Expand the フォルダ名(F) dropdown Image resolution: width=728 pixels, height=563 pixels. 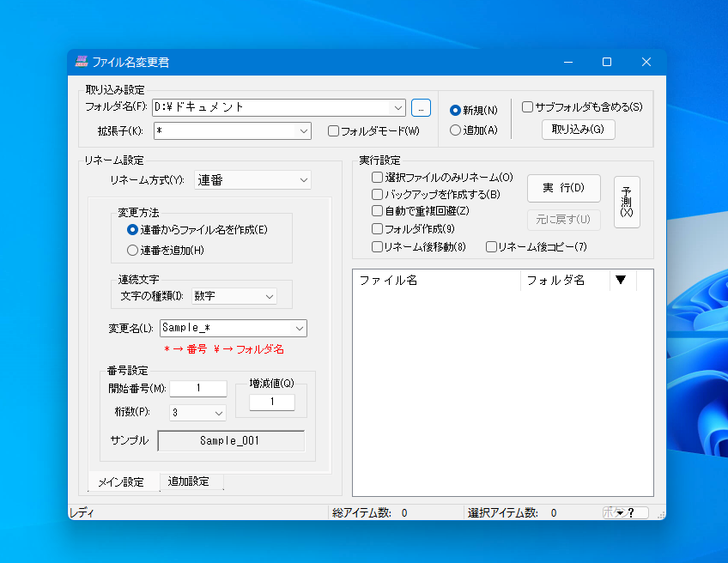(397, 107)
